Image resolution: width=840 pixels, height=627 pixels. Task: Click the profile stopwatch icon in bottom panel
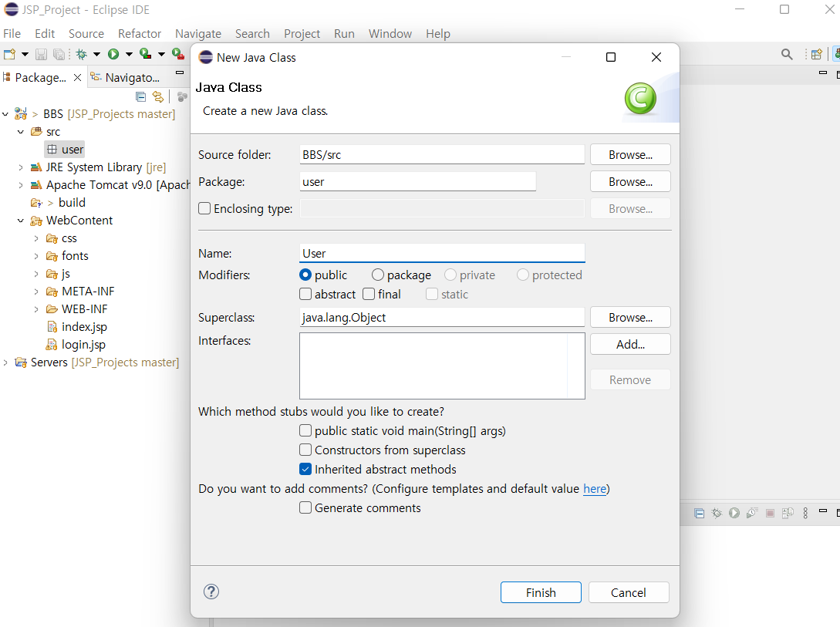coord(752,514)
